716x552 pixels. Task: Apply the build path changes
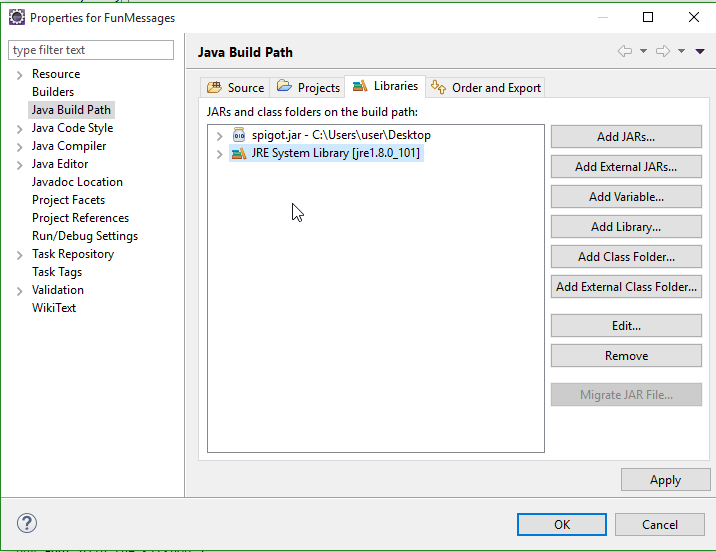click(665, 480)
